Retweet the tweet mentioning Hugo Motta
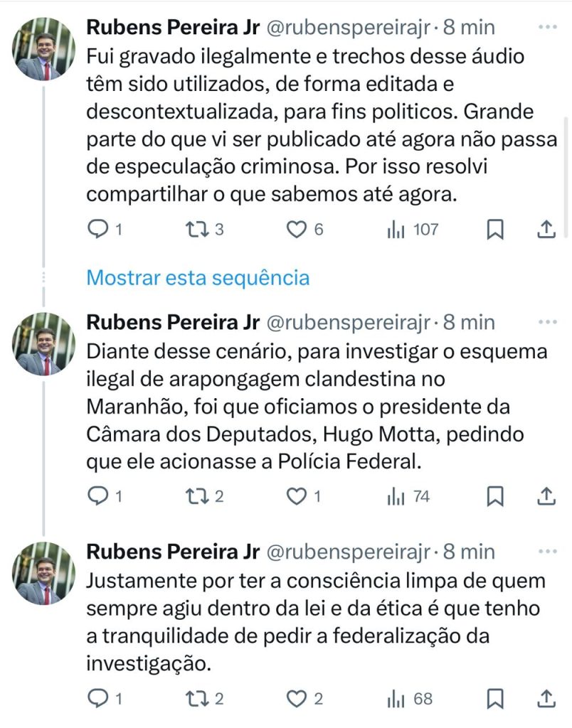This screenshot has width=572, height=728. click(196, 496)
